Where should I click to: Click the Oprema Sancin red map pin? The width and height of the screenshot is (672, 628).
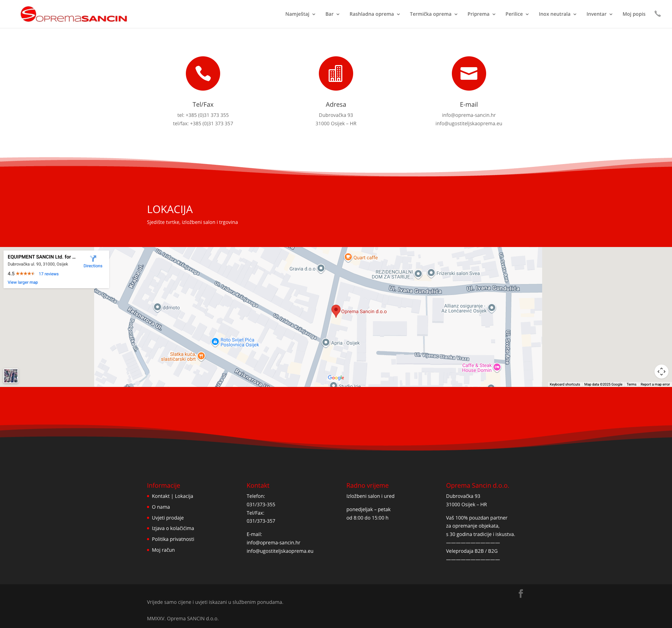336,310
